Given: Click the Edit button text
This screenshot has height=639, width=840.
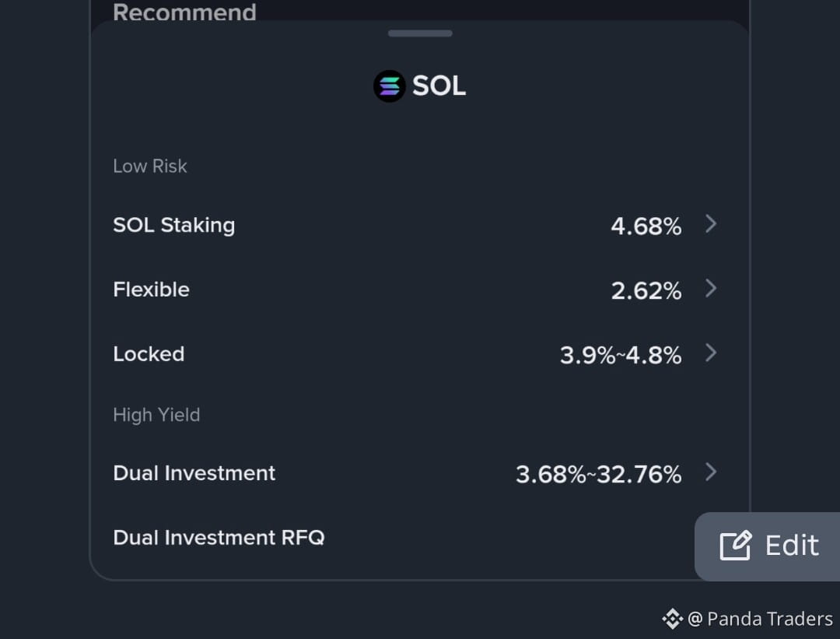Looking at the screenshot, I should coord(792,546).
